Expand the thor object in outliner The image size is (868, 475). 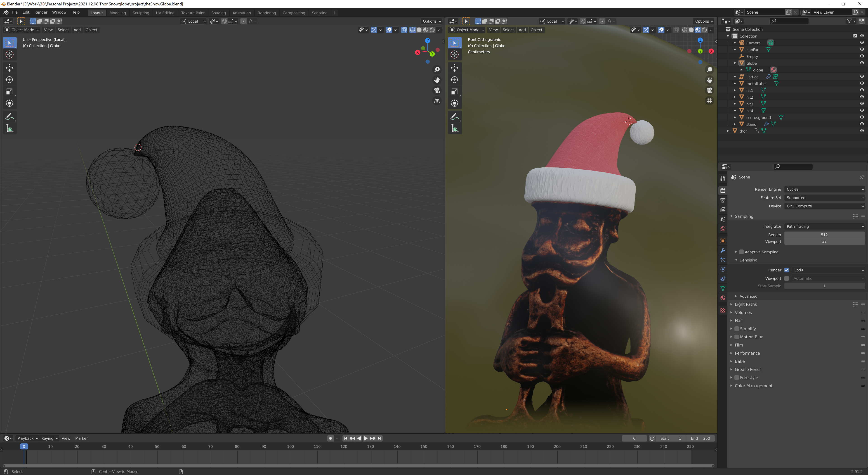click(x=728, y=131)
